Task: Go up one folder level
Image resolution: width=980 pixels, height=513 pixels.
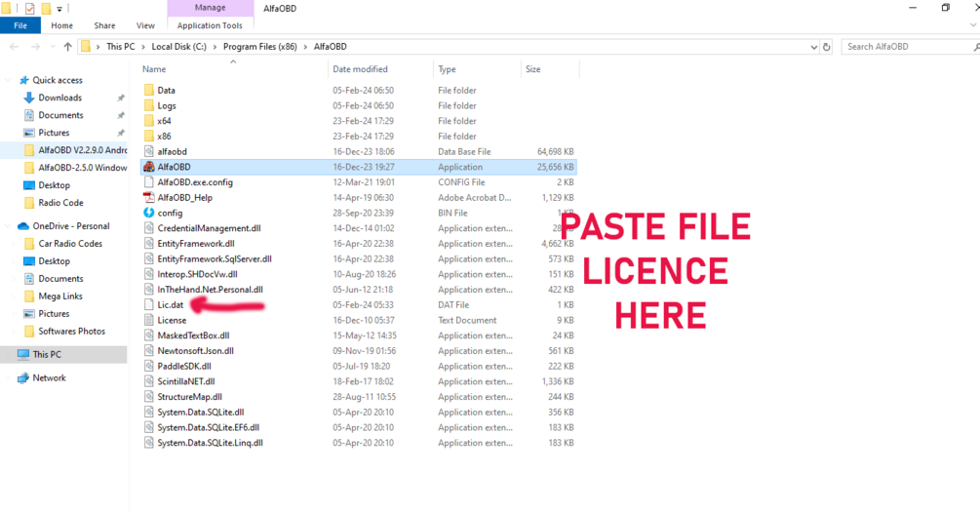Action: [x=67, y=47]
